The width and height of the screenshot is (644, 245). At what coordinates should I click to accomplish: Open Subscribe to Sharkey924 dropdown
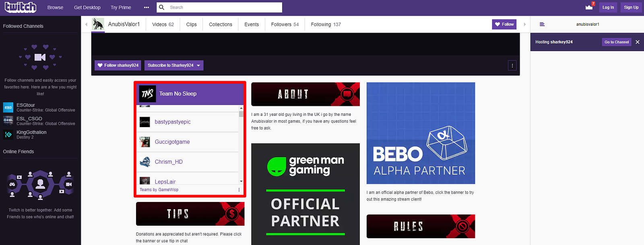point(174,65)
